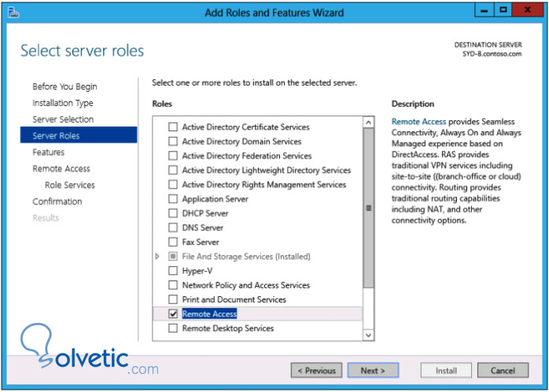The height and width of the screenshot is (392, 549).
Task: Select the Application Server role label
Action: click(x=215, y=199)
